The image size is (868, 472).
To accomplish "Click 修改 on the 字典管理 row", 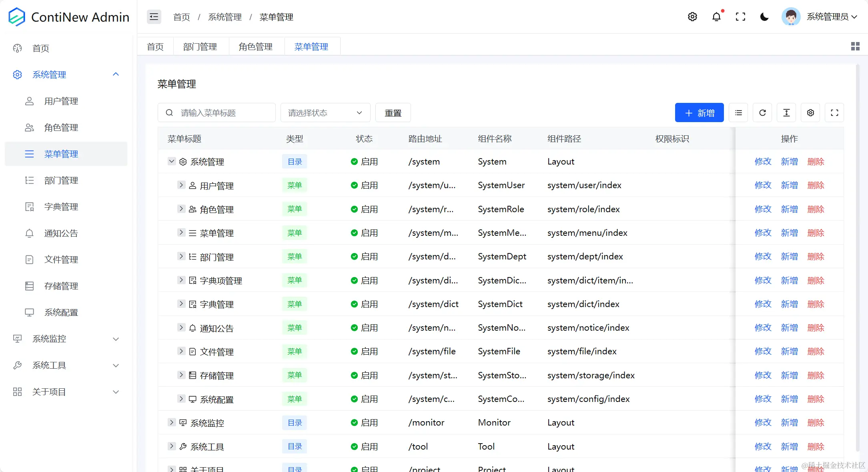I will pos(762,304).
